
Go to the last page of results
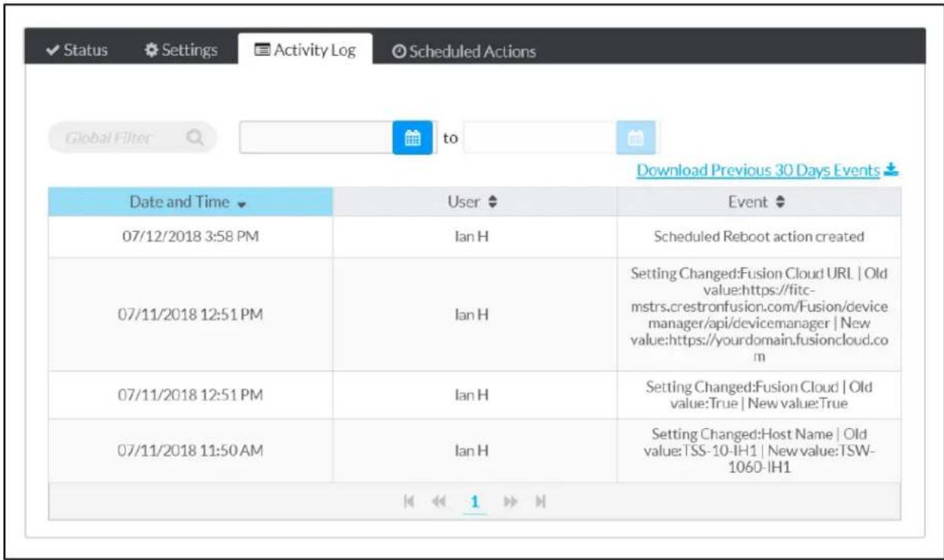tap(540, 502)
